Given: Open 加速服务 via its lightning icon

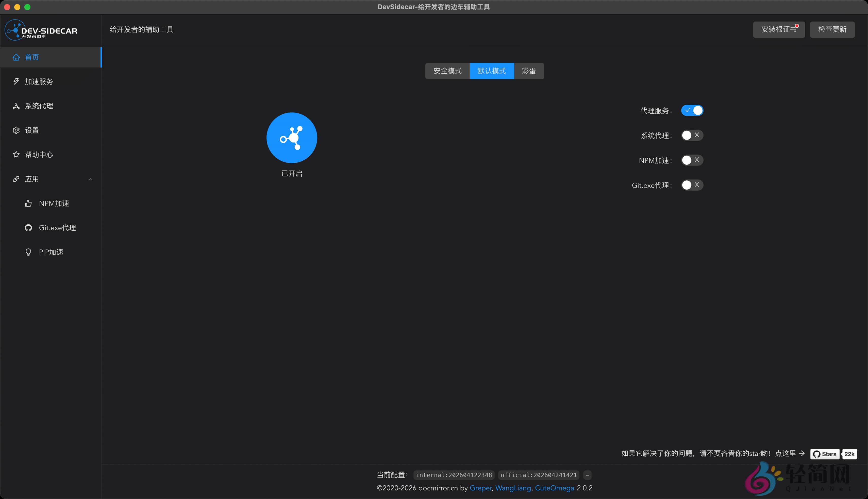Looking at the screenshot, I should (16, 81).
